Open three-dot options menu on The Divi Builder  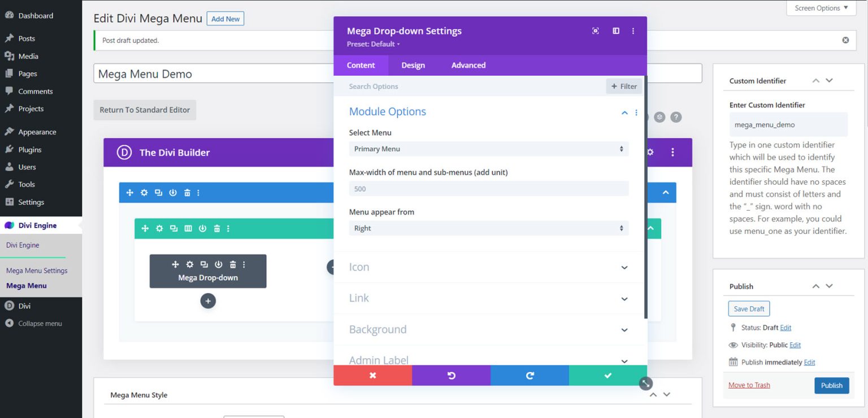point(672,152)
